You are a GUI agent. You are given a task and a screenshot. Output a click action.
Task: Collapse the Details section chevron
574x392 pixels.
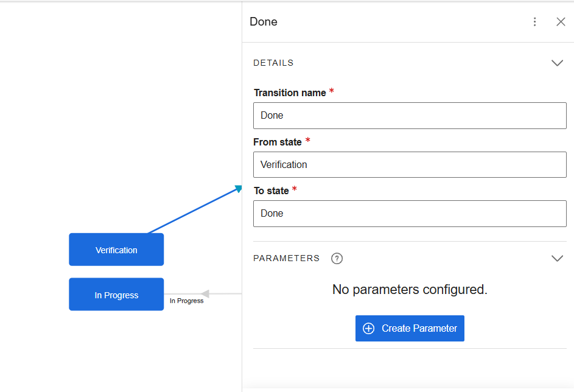(x=557, y=63)
